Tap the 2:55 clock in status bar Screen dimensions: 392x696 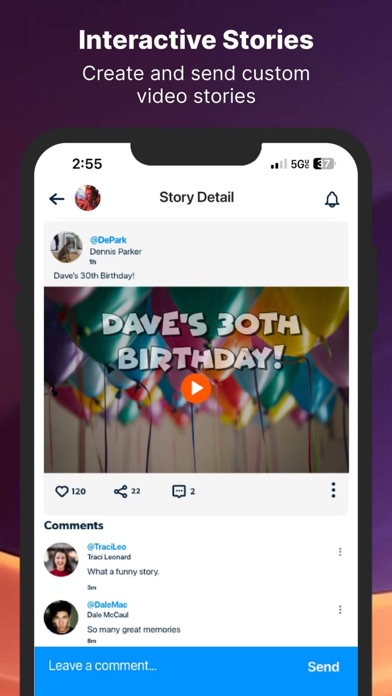coord(87,164)
